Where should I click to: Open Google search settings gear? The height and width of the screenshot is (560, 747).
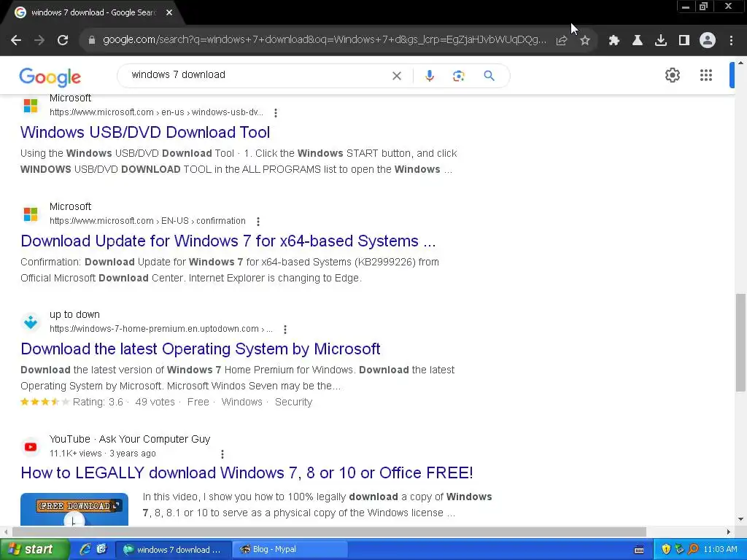pyautogui.click(x=672, y=75)
